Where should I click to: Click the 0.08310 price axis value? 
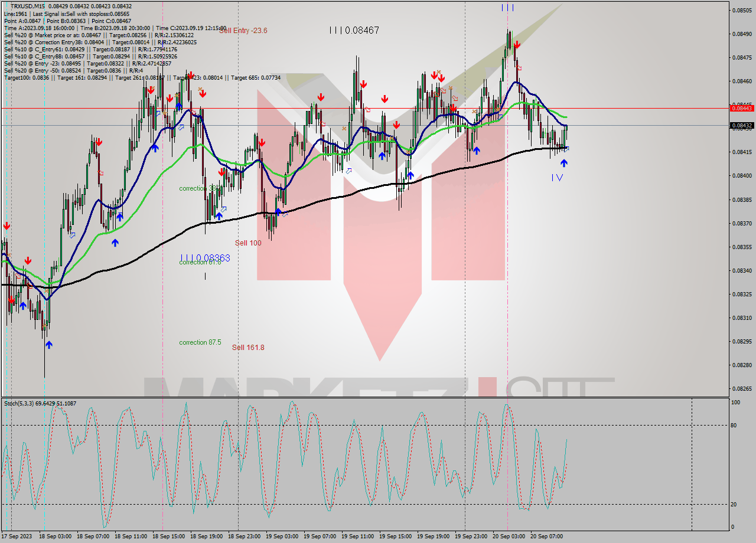pos(742,318)
